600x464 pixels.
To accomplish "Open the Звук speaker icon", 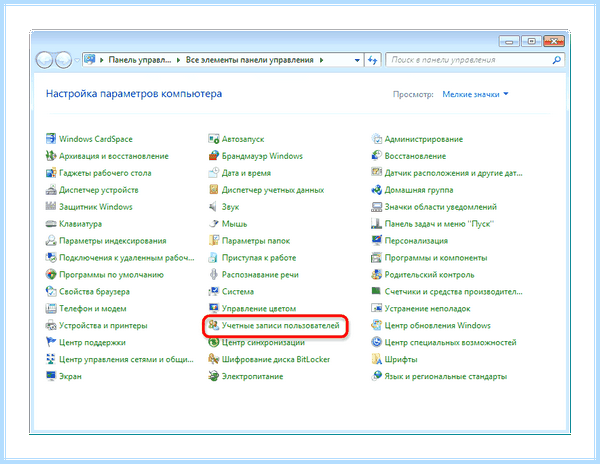I will coord(214,207).
